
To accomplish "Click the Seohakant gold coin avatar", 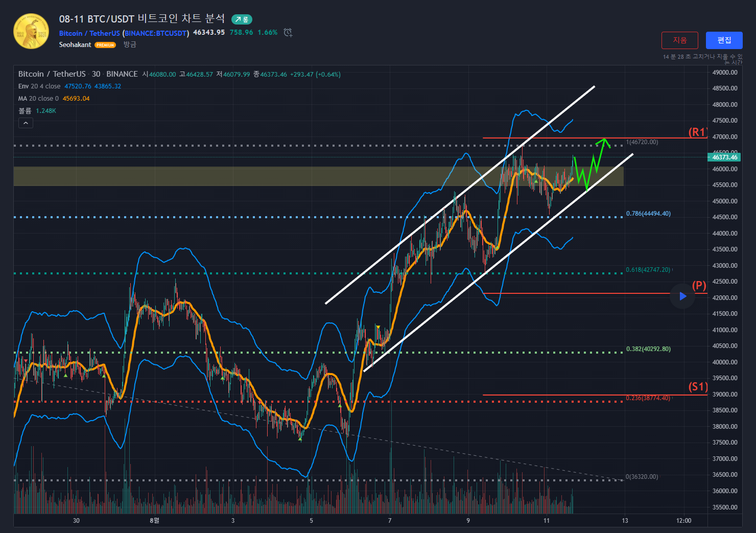I will [31, 32].
